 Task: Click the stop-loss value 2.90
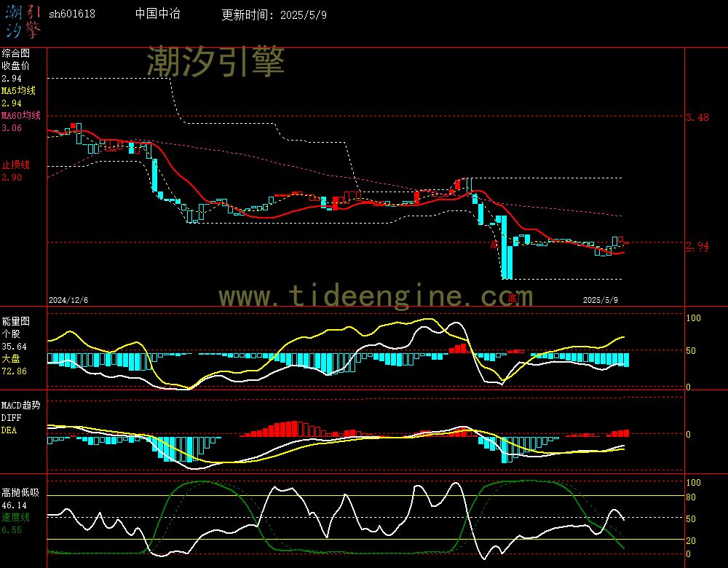[x=12, y=178]
